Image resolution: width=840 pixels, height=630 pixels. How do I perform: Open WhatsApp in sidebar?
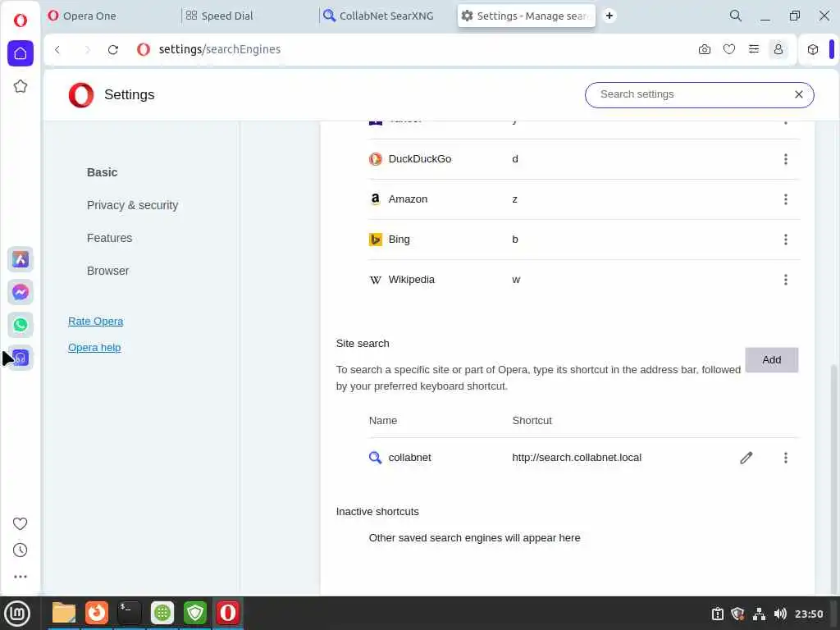coord(21,325)
